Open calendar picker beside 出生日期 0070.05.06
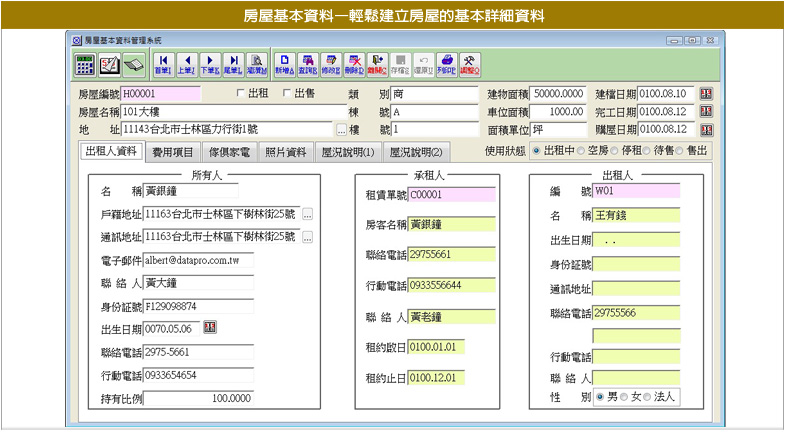Viewport: 786px width, 432px height. coord(210,328)
